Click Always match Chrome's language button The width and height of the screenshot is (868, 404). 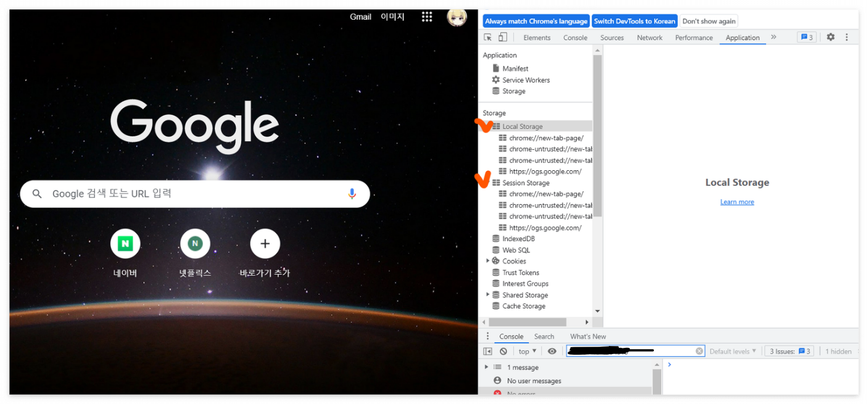(536, 21)
